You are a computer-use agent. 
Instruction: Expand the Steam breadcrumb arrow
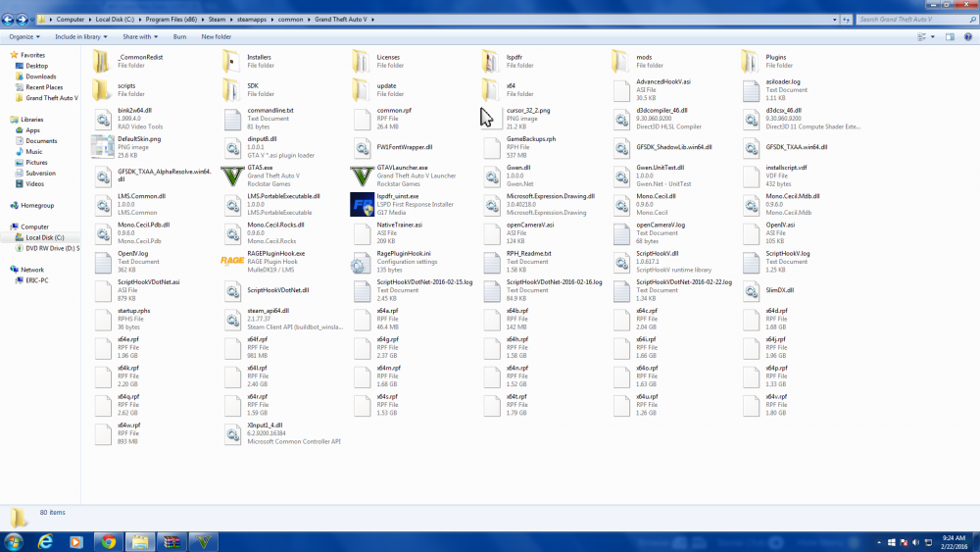coord(231,20)
